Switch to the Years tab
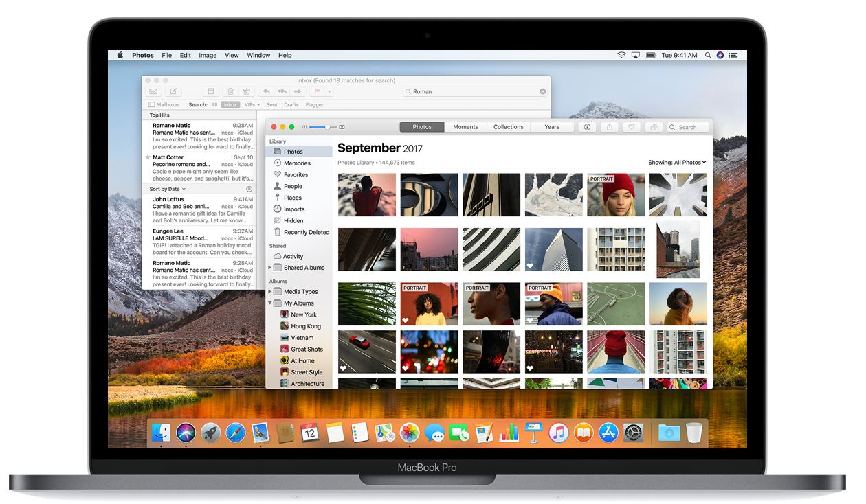Screen dimensions: 866x504 pyautogui.click(x=552, y=127)
